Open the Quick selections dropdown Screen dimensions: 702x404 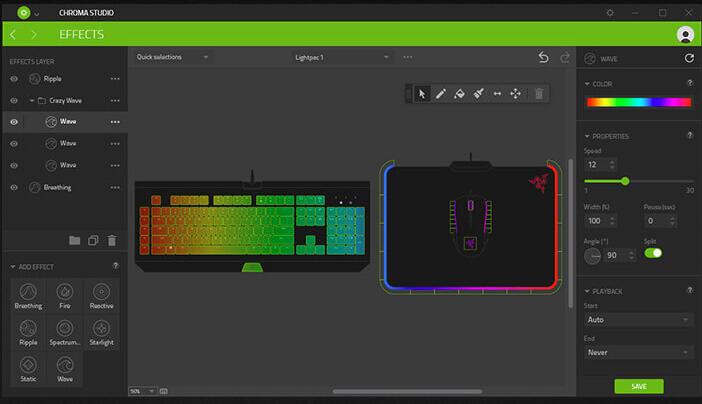[173, 57]
